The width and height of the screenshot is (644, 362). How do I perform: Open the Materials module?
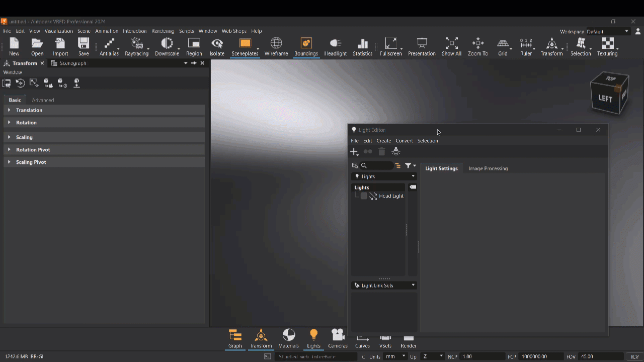coord(288,338)
